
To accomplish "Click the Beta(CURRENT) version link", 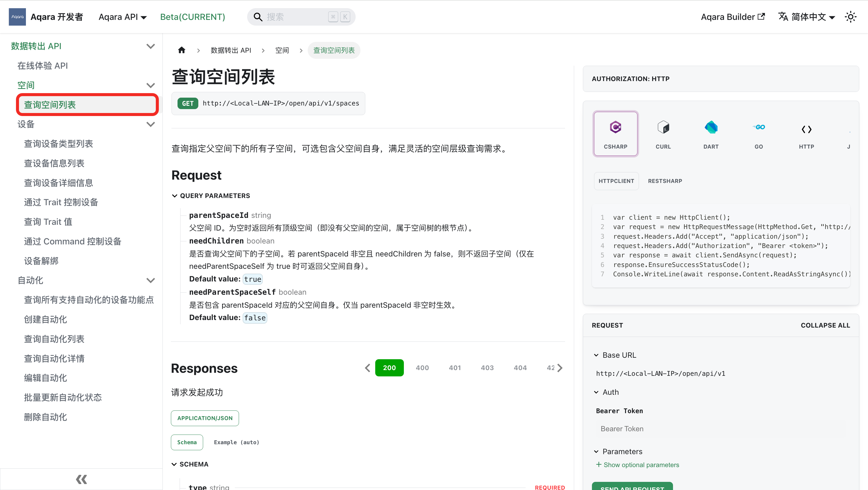I will (192, 17).
